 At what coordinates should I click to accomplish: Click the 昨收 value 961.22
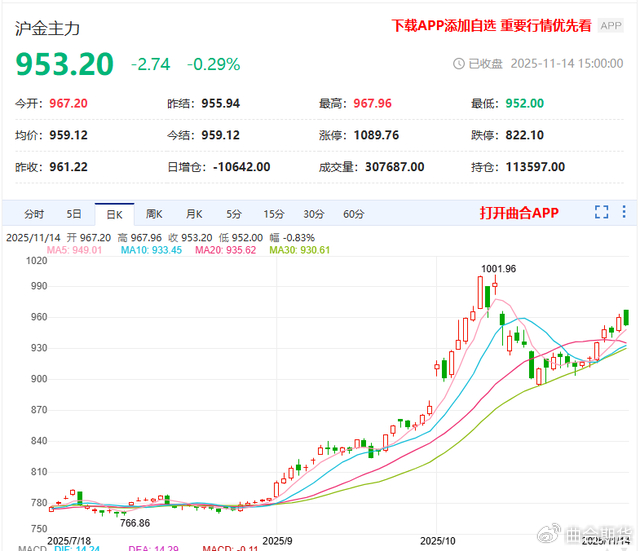pos(69,167)
